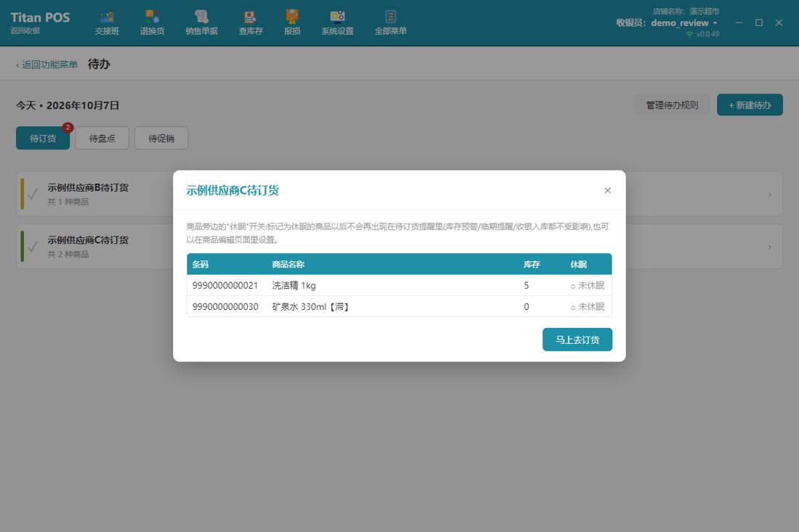Viewport: 799px width, 532px height.
Task: Open the 查库存 inventory lookup icon
Action: [x=250, y=23]
